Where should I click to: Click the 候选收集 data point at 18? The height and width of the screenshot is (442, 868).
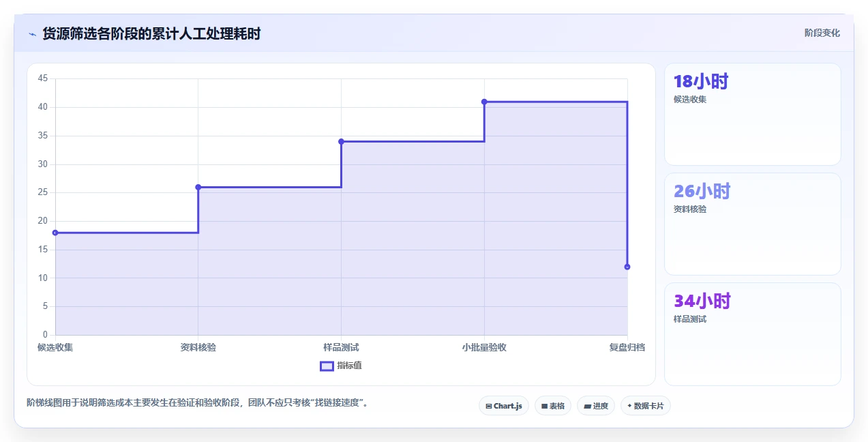(55, 233)
